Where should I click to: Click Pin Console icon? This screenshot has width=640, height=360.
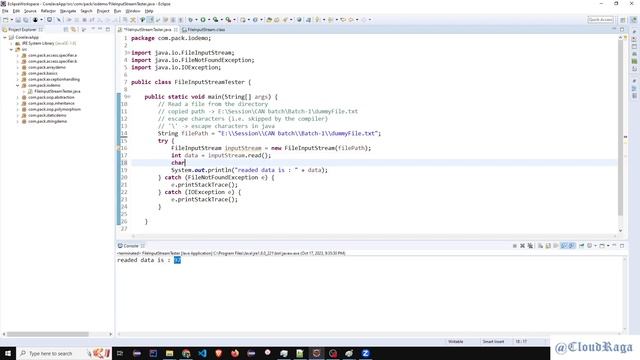582,246
